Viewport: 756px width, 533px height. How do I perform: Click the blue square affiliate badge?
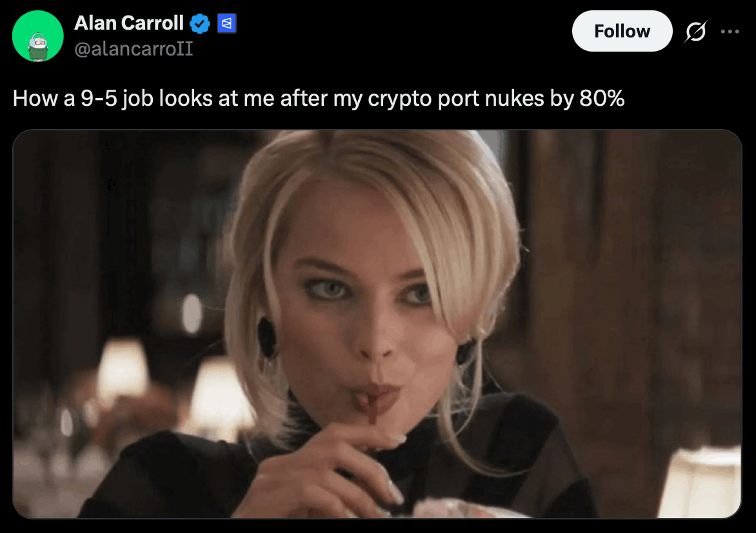[226, 24]
